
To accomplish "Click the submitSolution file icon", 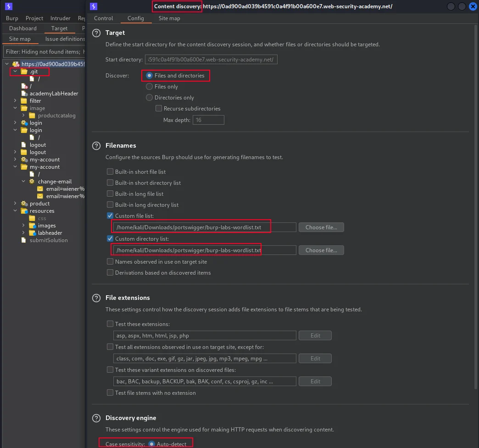I will pyautogui.click(x=23, y=240).
